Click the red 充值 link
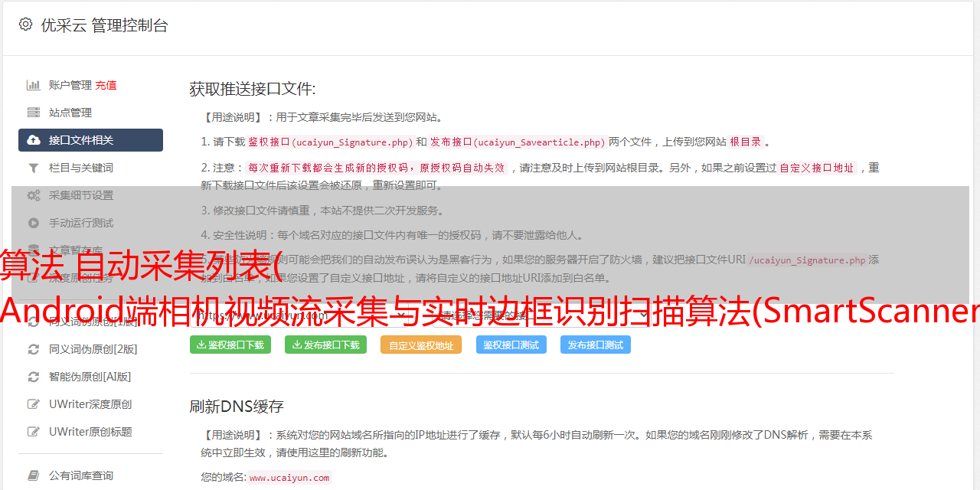The image size is (980, 490). coord(106,85)
